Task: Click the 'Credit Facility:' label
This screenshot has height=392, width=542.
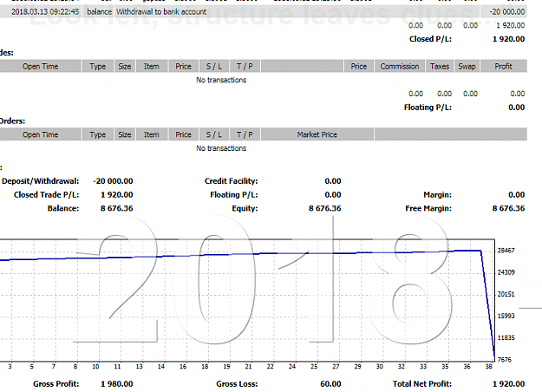Action: [231, 181]
